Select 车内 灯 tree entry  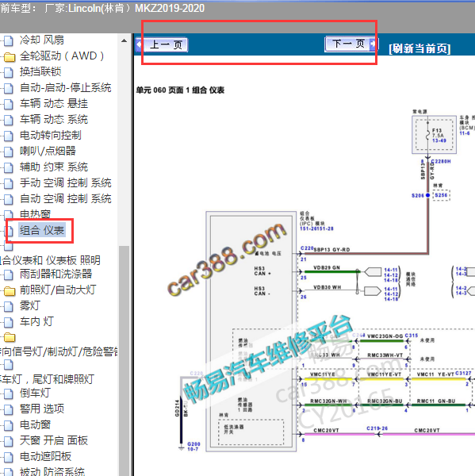36,321
